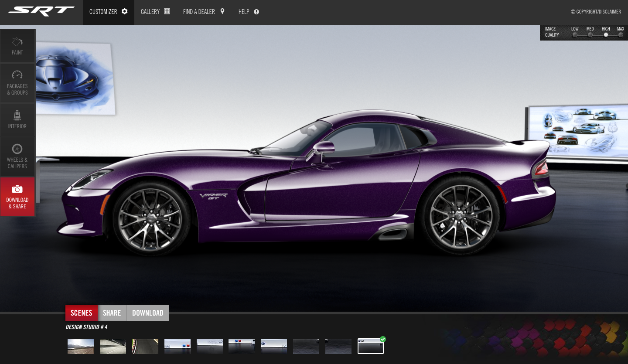This screenshot has width=628, height=364.
Task: Open the Wheels & Calipers panel
Action: click(x=17, y=156)
